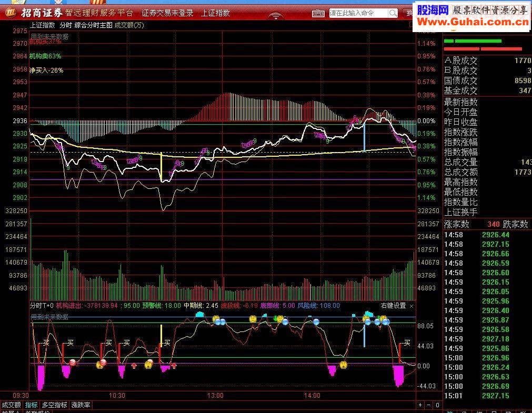The image size is (532, 413).
Task: Open the on-screen keyboard icon
Action: click(318, 13)
